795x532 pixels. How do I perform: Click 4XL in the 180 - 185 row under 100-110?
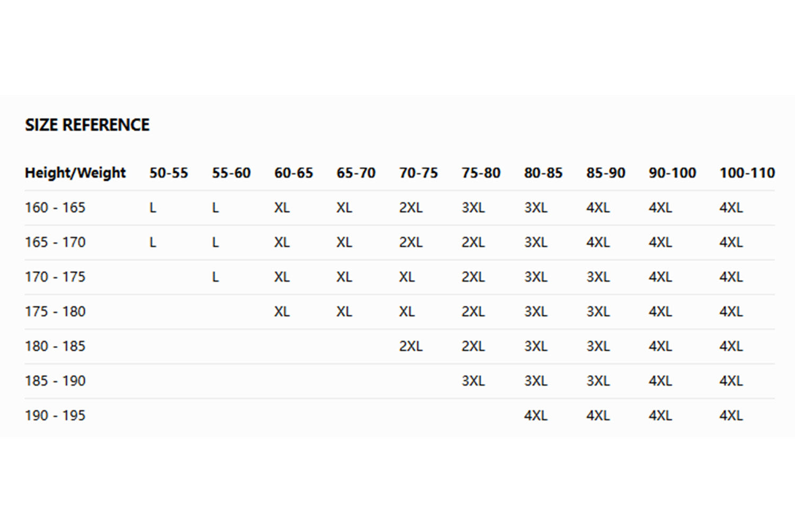pyautogui.click(x=731, y=347)
